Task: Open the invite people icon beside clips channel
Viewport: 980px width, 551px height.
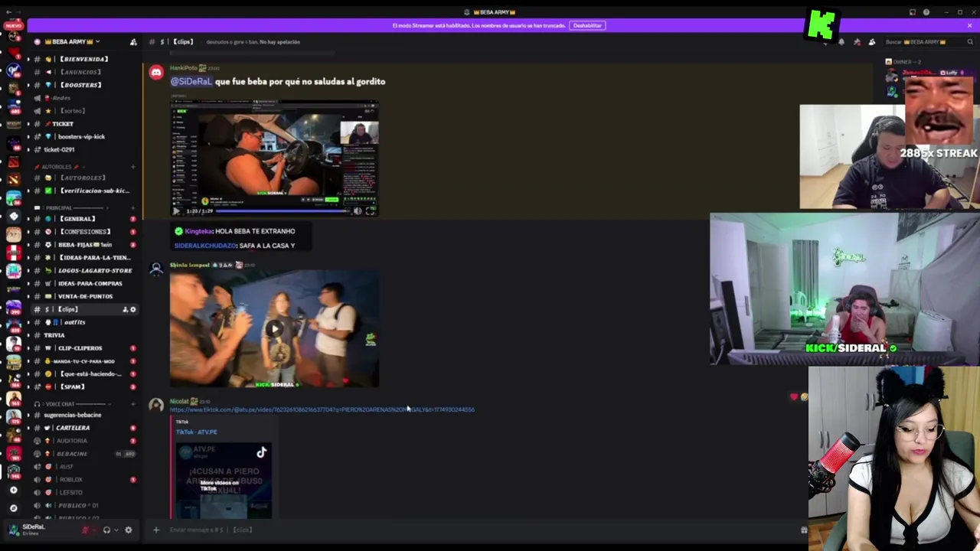Action: (x=125, y=309)
